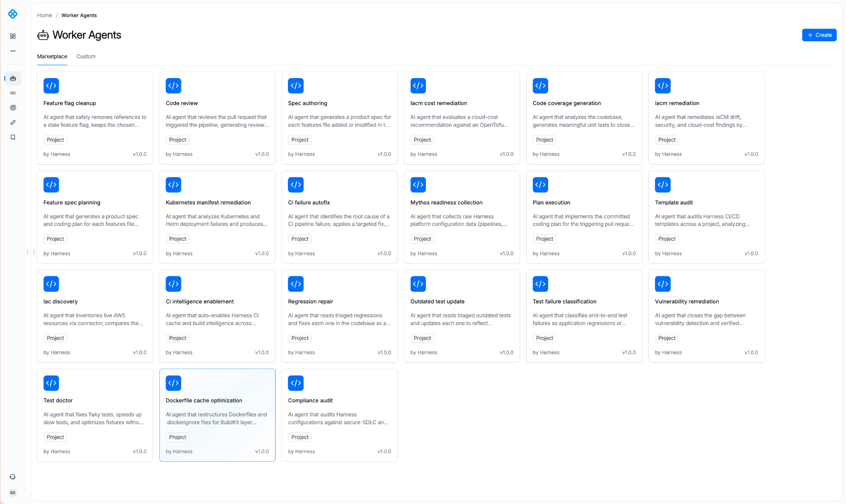Open the SG user avatar
Image resolution: width=846 pixels, height=504 pixels.
13,492
